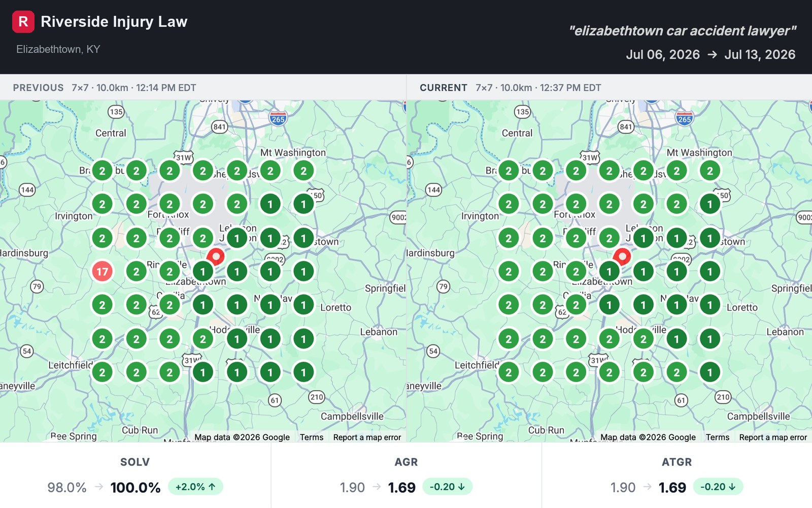Click route 61 badge on current map
Image resolution: width=812 pixels, height=508 pixels.
(681, 400)
